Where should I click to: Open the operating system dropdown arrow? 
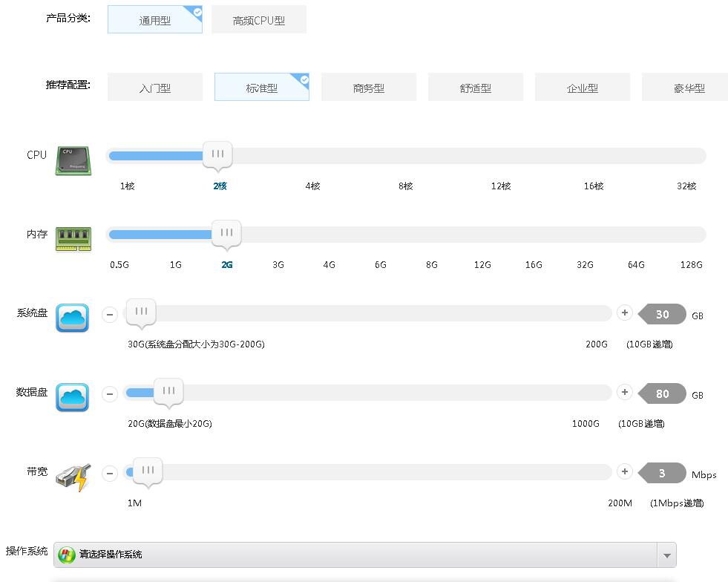(666, 555)
